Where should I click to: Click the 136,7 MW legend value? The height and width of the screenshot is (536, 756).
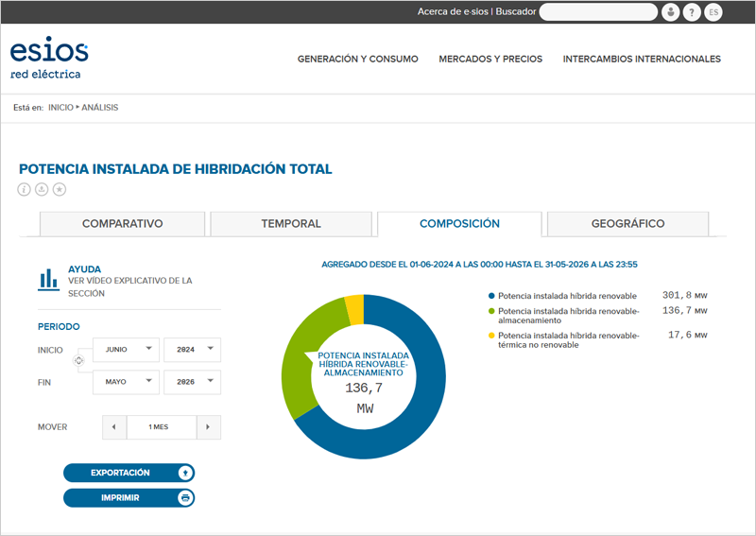[684, 311]
